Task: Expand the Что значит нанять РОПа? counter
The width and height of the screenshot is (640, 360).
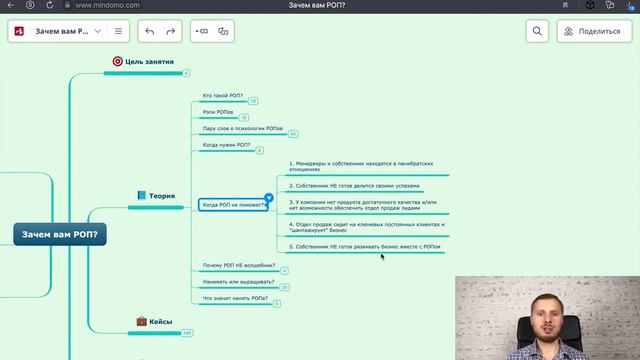Action: (x=277, y=304)
